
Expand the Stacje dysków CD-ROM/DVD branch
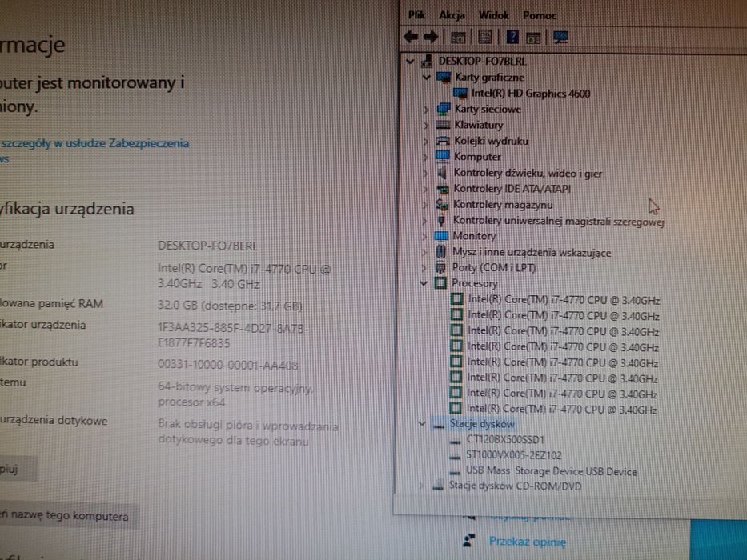click(x=421, y=486)
